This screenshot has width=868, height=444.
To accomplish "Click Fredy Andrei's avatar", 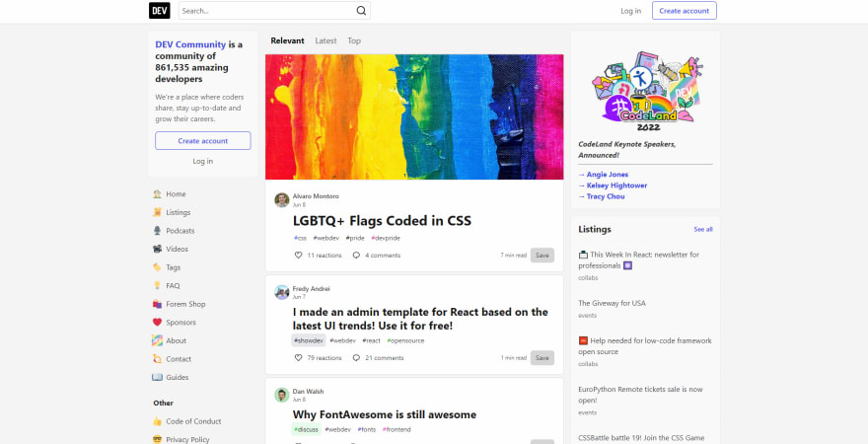I will point(282,292).
